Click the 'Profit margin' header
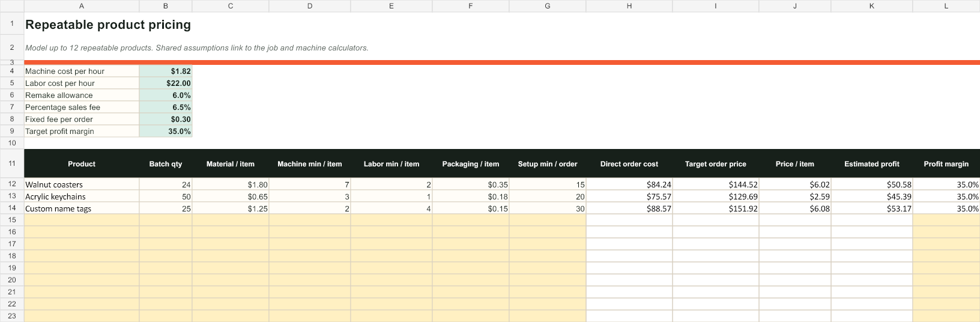 click(x=946, y=163)
